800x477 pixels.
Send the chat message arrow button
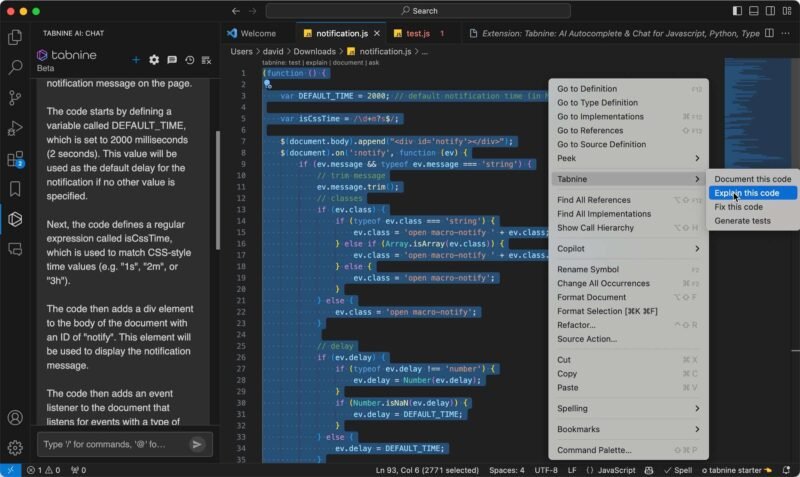tap(197, 444)
